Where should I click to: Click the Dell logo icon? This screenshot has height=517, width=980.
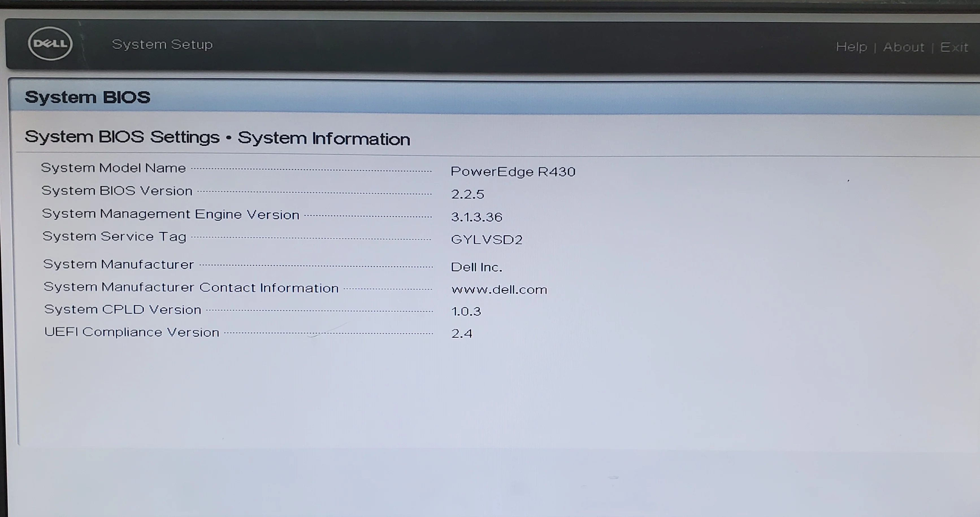pyautogui.click(x=50, y=43)
